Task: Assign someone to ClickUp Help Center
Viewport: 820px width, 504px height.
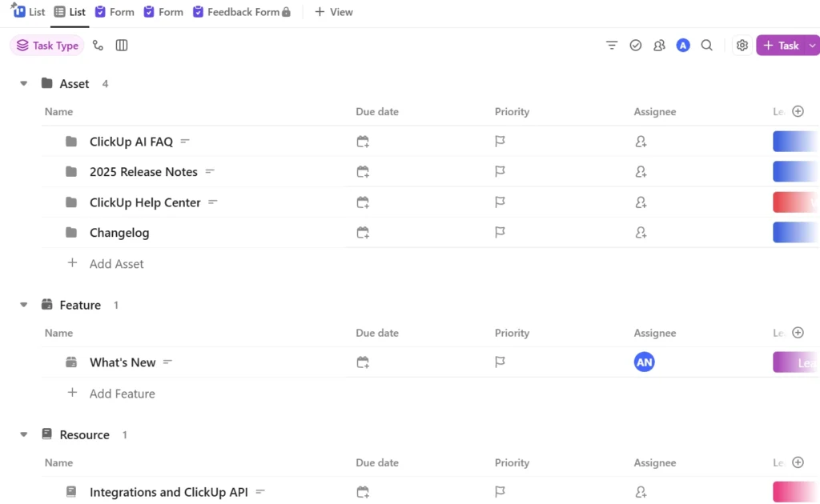Action: 641,202
